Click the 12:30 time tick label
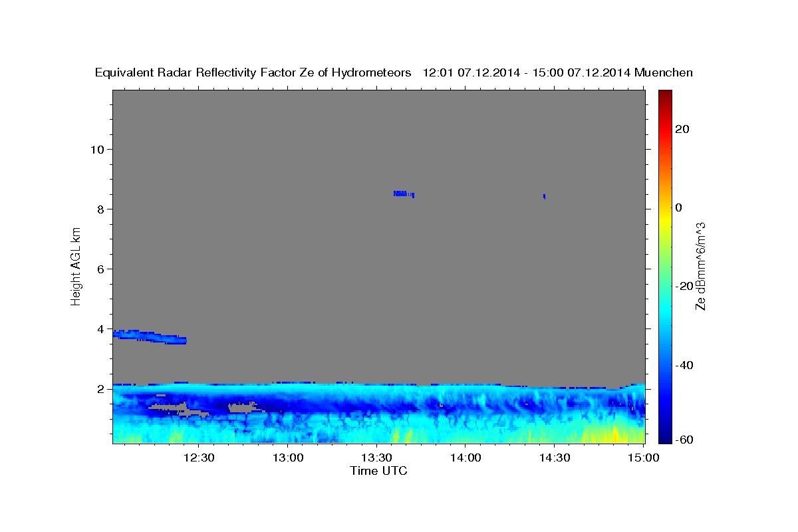Viewport: 798px width, 532px height. [x=199, y=458]
